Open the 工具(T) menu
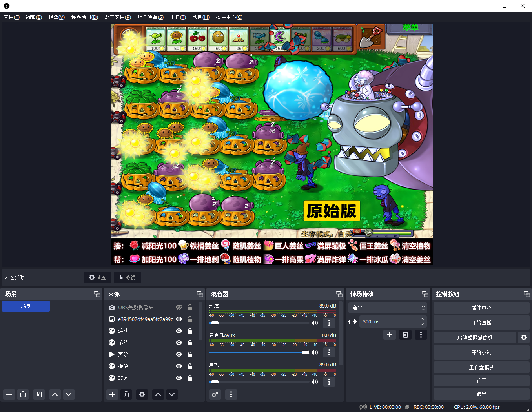The width and height of the screenshot is (532, 412). 178,17
